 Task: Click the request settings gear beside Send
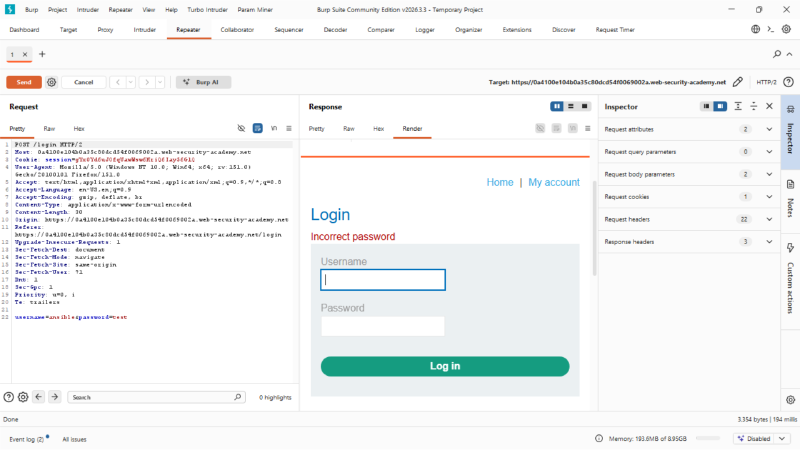coord(52,82)
